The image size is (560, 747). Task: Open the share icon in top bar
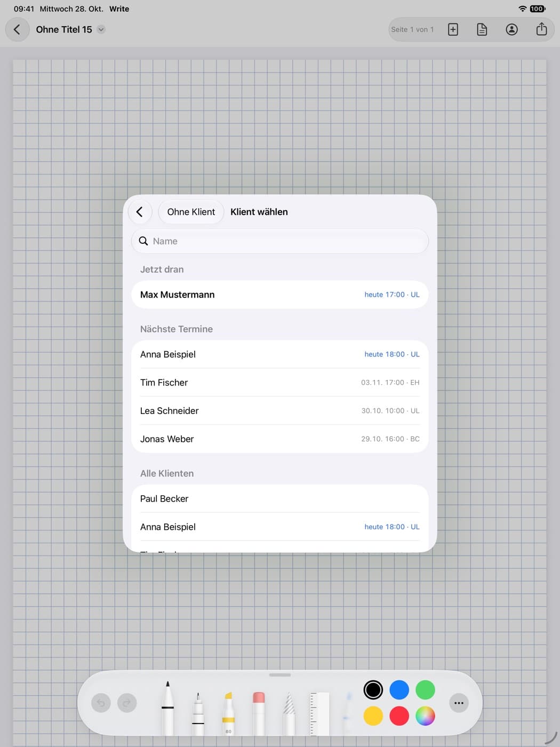click(541, 29)
